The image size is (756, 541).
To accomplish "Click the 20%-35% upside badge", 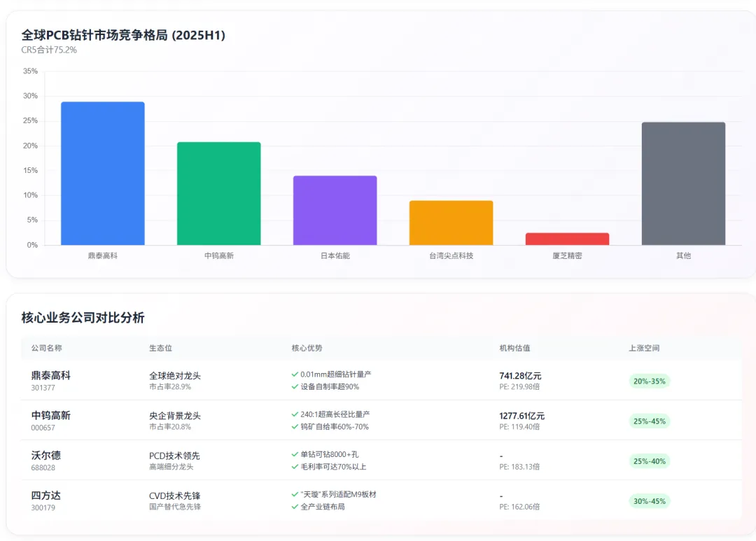I will click(x=650, y=381).
